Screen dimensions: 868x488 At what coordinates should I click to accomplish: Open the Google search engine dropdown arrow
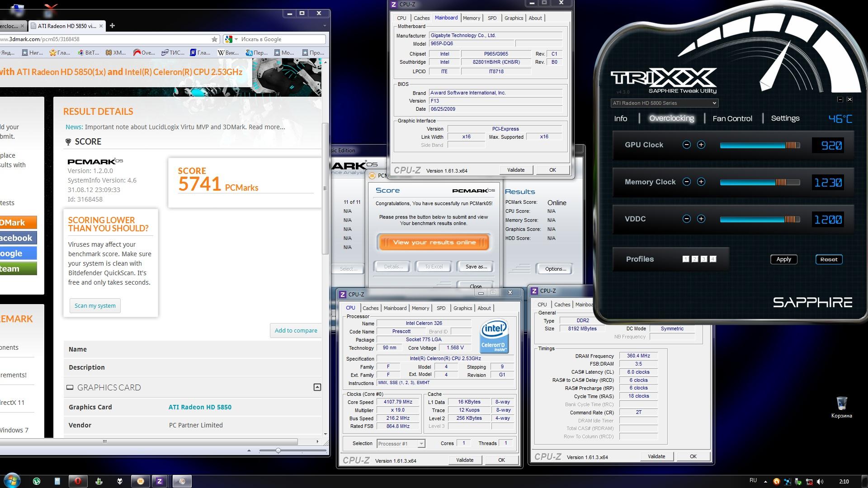236,39
